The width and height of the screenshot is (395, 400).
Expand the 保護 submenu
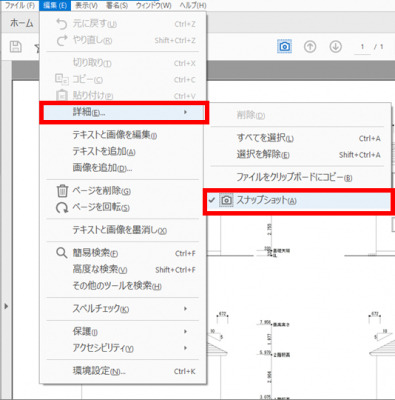[122, 331]
